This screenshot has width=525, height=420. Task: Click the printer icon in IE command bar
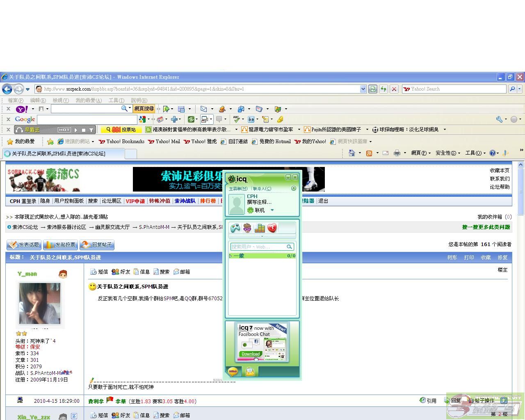(397, 153)
